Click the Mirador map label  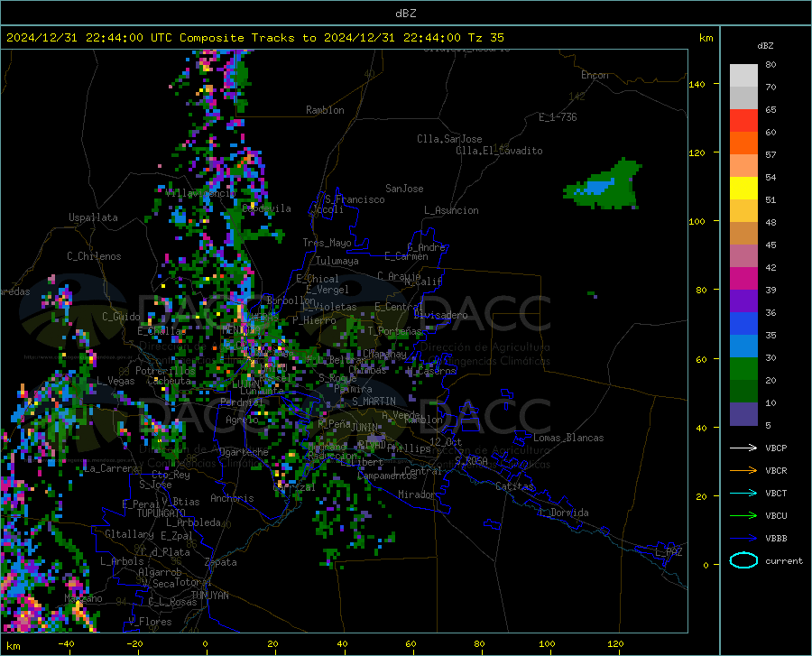[417, 494]
